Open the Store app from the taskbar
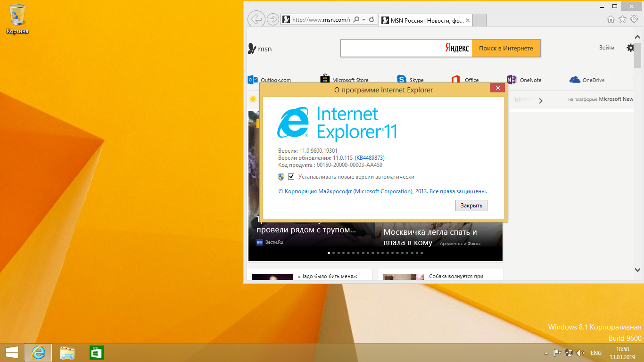 (96, 353)
